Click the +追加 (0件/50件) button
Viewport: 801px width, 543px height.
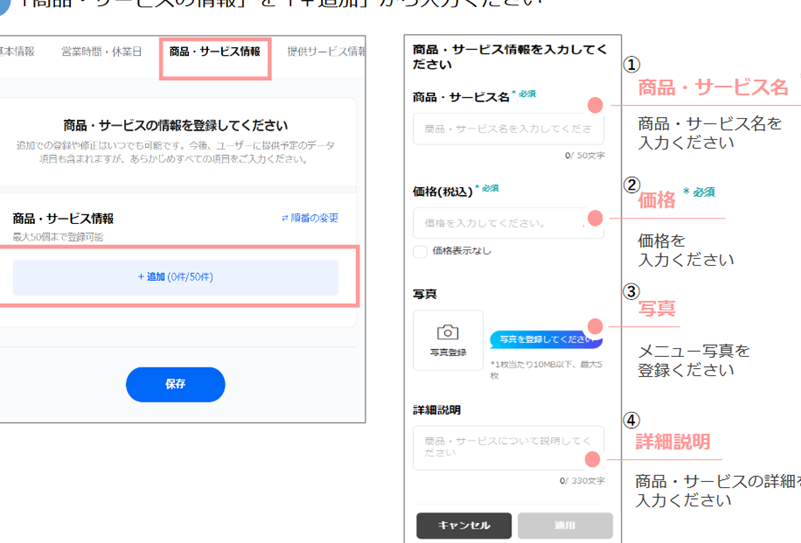pos(175,277)
